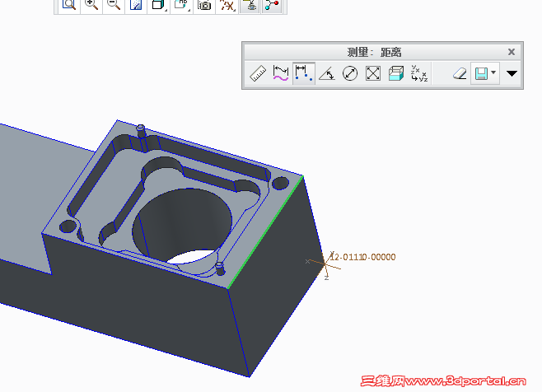Select the angle measure tool
The height and width of the screenshot is (392, 542).
(327, 73)
